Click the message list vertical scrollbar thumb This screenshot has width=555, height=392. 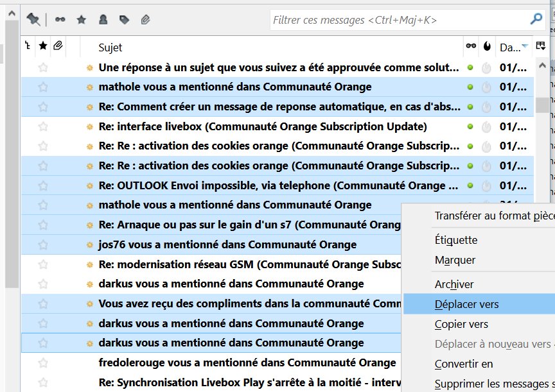(542, 104)
